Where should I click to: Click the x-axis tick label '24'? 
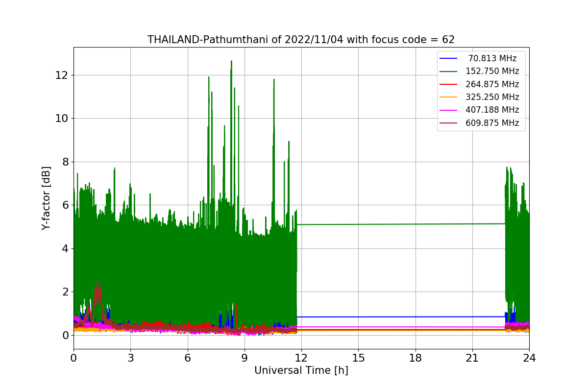click(529, 358)
